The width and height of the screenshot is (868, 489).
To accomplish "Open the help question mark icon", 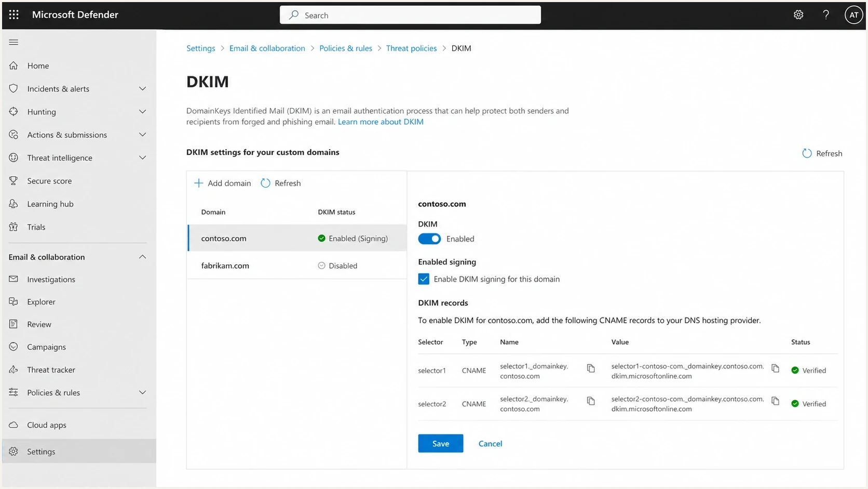I will point(826,15).
